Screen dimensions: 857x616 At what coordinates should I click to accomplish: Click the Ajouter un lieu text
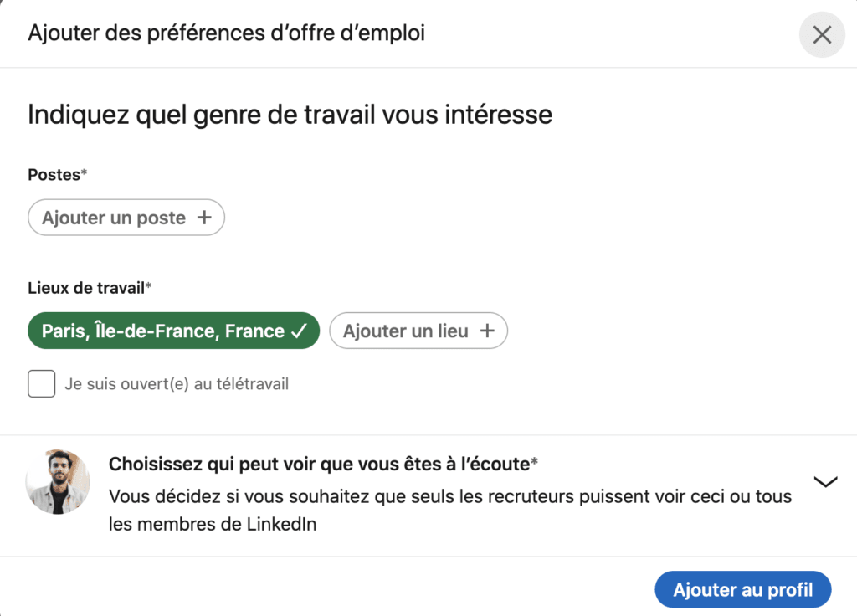point(406,331)
